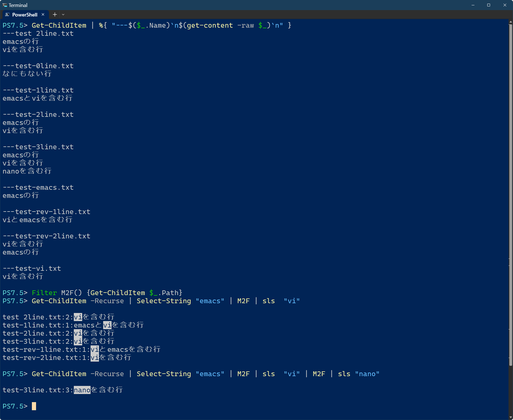Click the '---test-2line.txt' header line
Image resolution: width=513 pixels, height=420 pixels.
point(38,115)
